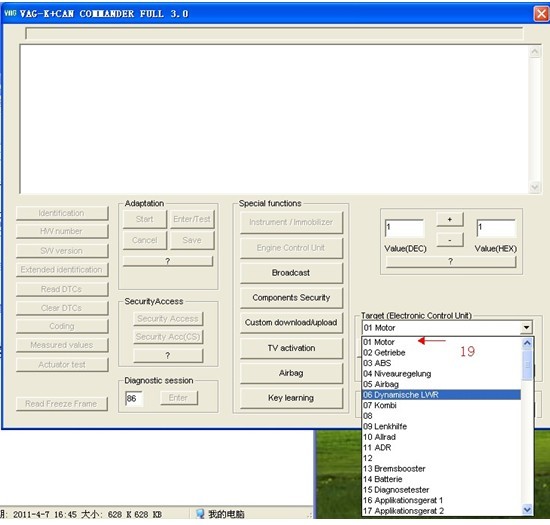
Task: Click Diagnostic session Enter button
Action: click(x=179, y=398)
